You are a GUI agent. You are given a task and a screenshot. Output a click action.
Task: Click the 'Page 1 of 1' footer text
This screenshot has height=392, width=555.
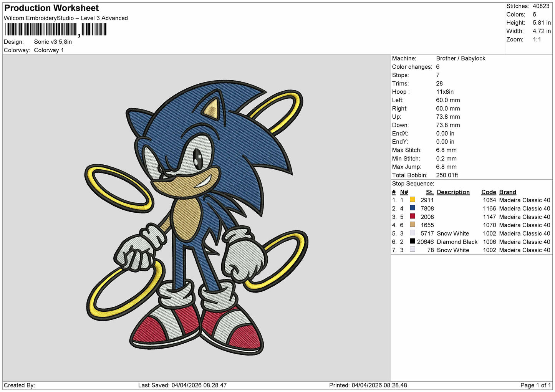pyautogui.click(x=535, y=385)
